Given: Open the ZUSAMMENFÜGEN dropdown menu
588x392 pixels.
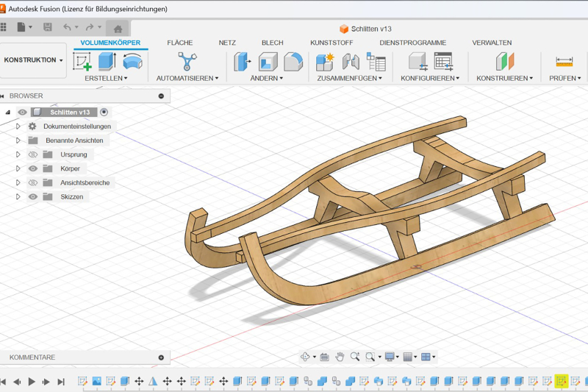Looking at the screenshot, I should pos(350,78).
